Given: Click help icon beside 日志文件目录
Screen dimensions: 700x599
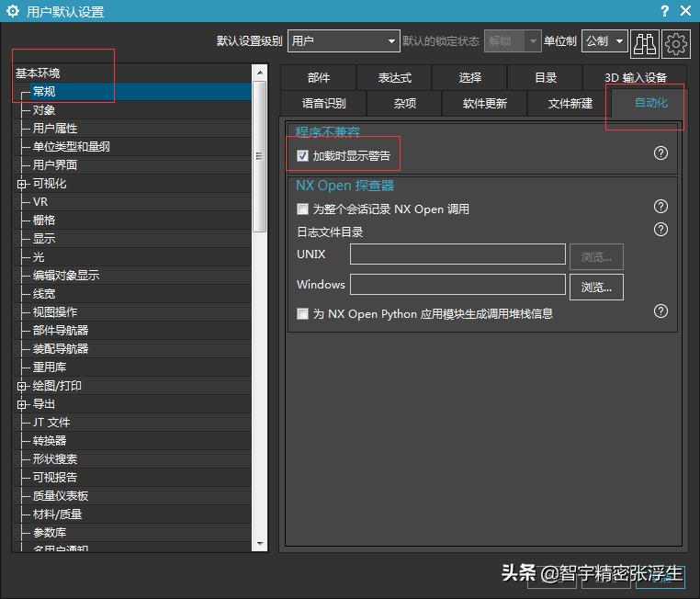Looking at the screenshot, I should (x=660, y=230).
